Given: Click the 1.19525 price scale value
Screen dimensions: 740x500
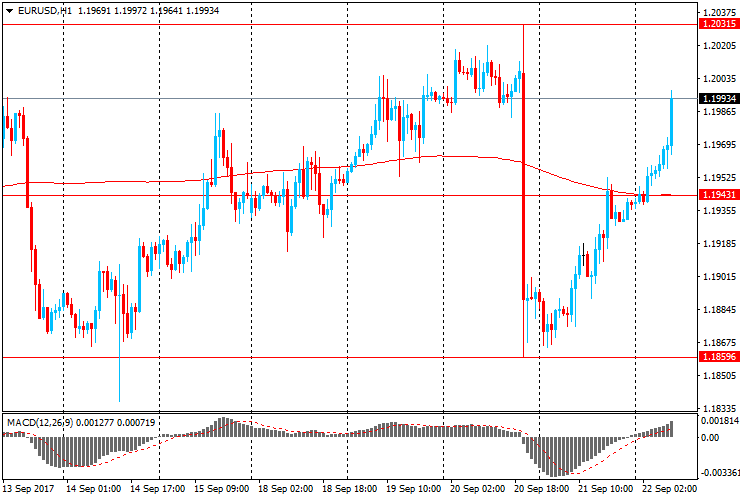Looking at the screenshot, I should (719, 178).
